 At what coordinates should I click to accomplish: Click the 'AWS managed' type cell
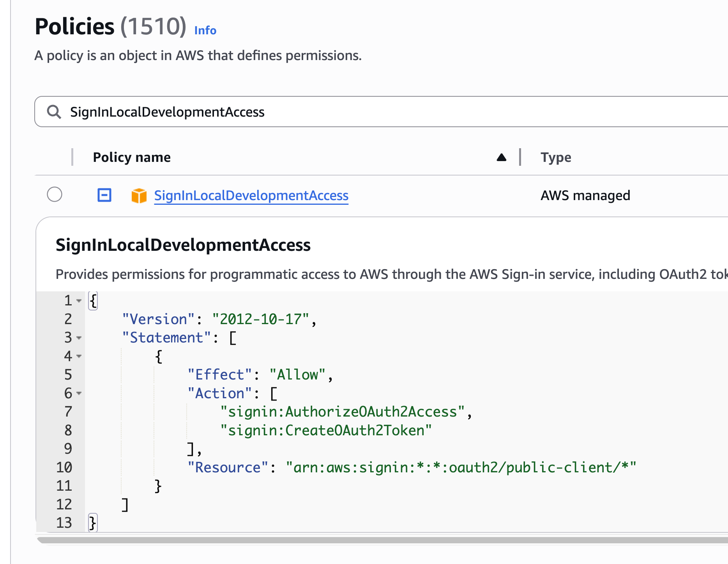(x=585, y=195)
